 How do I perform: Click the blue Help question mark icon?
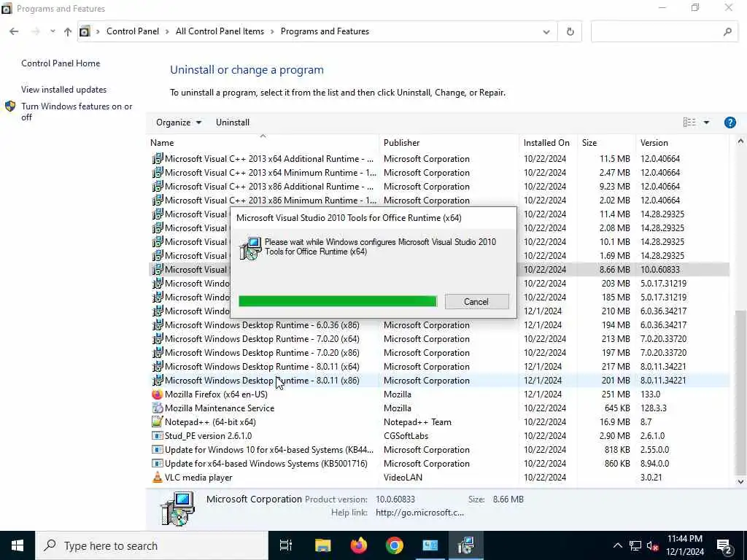[729, 122]
